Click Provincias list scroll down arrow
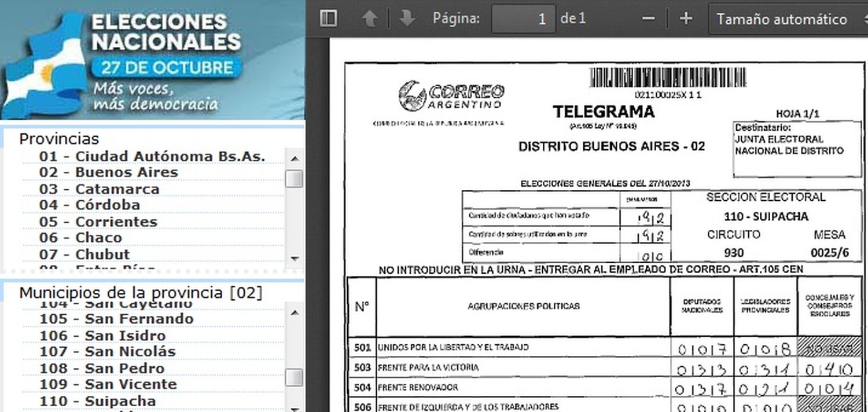Screen dimensions: 868x412 [x=295, y=258]
